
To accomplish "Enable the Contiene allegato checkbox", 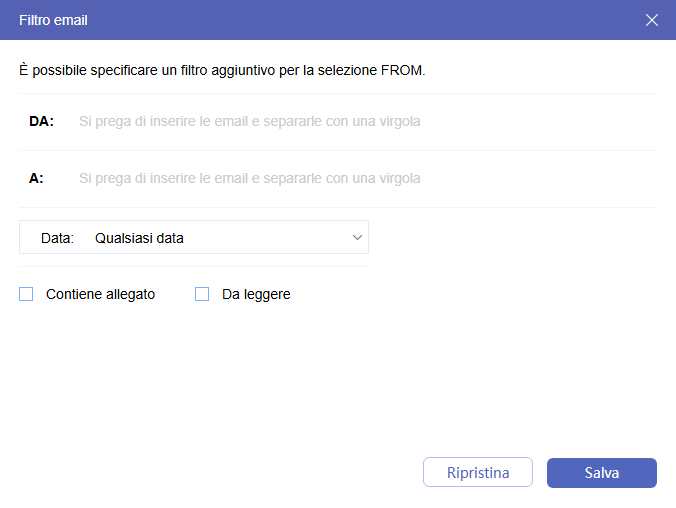I will pos(27,294).
